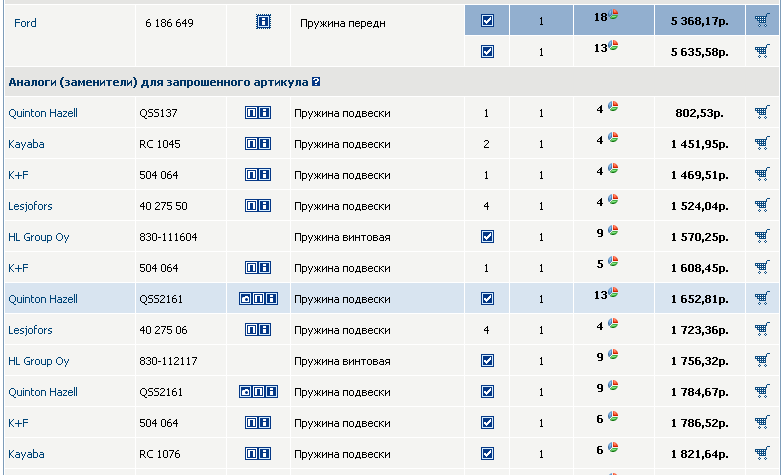Add Ford spring priced 5 368,17р. to cart
The width and height of the screenshot is (783, 475).
(x=762, y=20)
